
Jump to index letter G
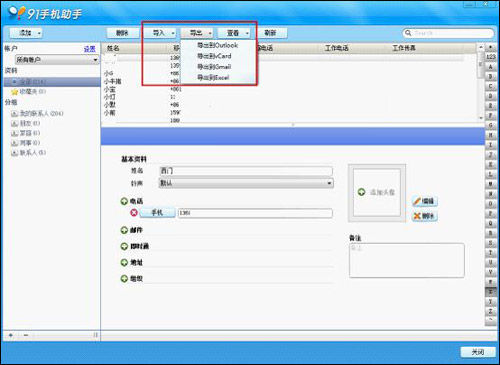(490, 125)
